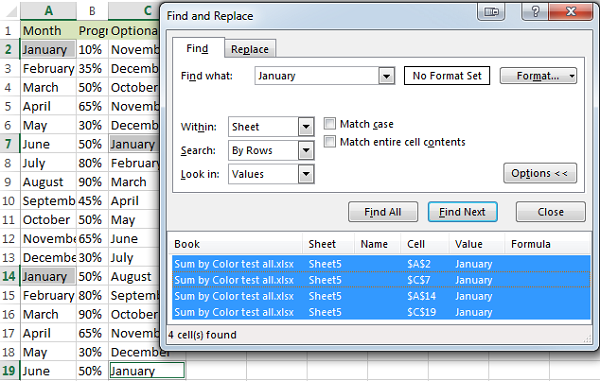Image resolution: width=600 pixels, height=381 pixels.
Task: Switch to the Replace tab
Action: point(250,49)
